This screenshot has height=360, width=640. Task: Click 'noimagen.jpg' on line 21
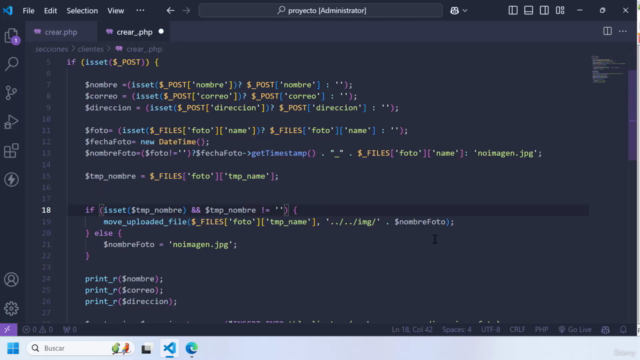200,244
